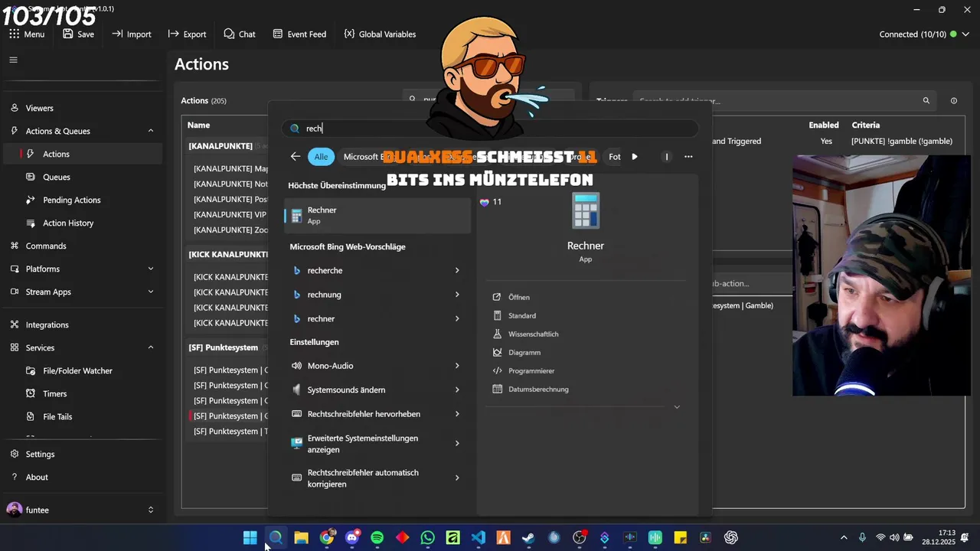Viewport: 980px width, 551px height.
Task: Open the hamburger Menu icon in toolbar
Action: 26,34
